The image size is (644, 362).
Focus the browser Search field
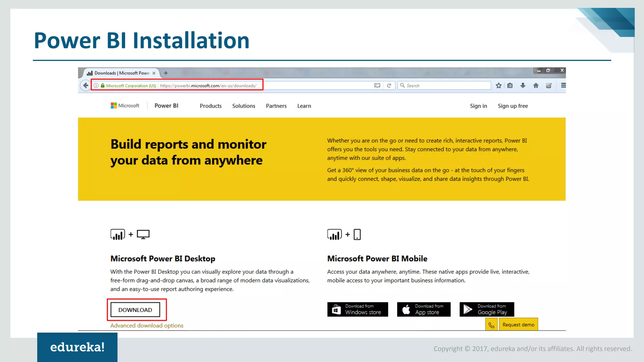[444, 85]
